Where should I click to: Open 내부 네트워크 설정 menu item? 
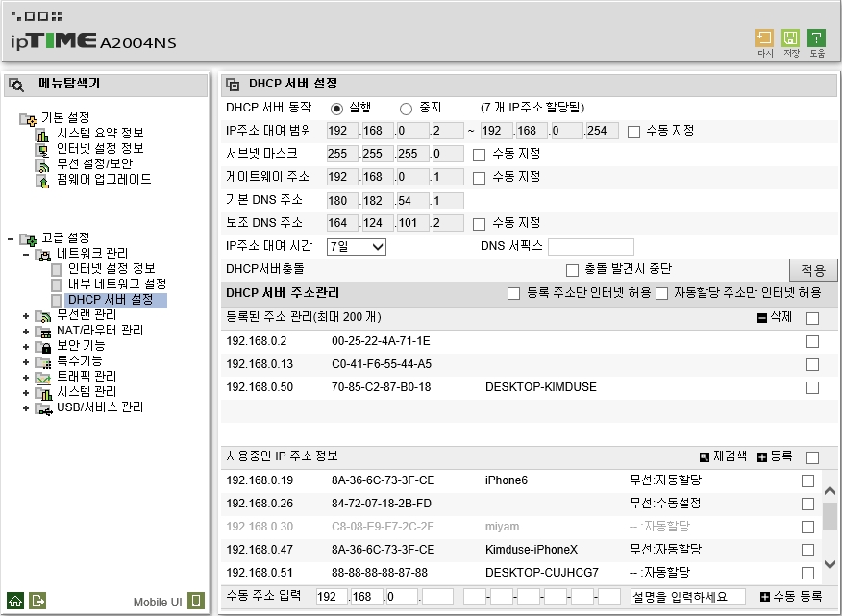(x=117, y=284)
